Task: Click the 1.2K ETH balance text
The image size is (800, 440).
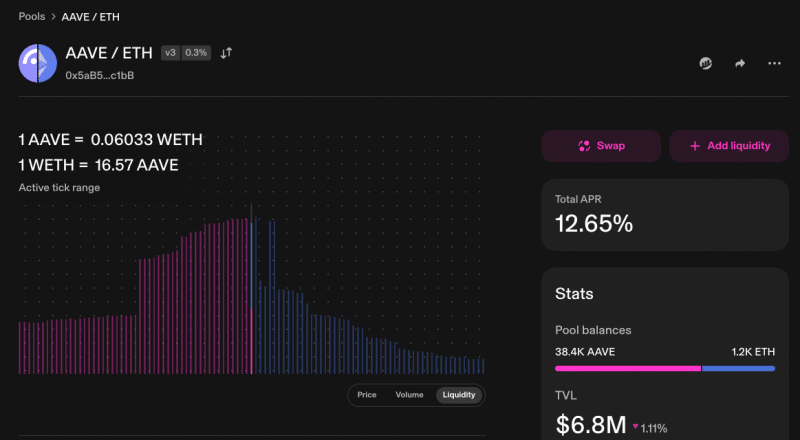Action: (x=753, y=352)
